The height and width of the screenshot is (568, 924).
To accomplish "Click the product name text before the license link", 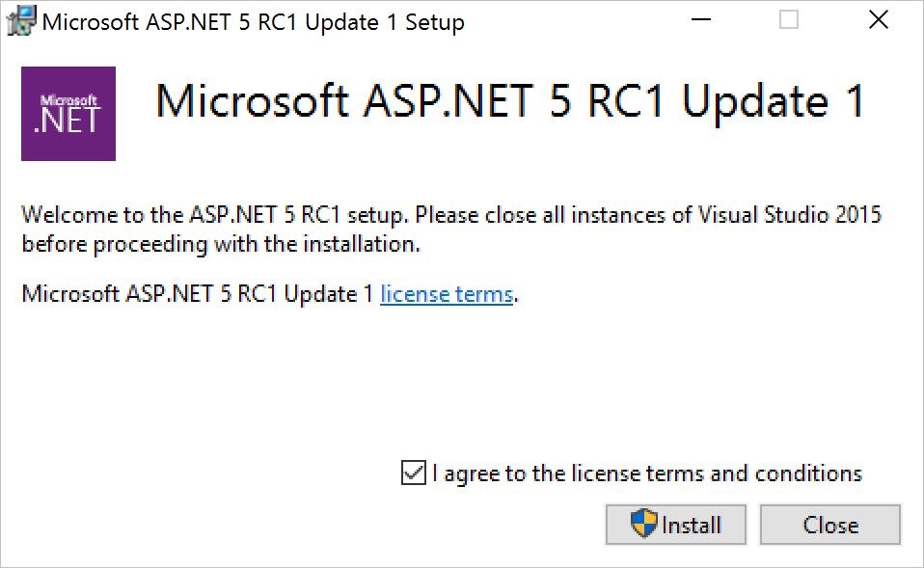I will point(197,294).
